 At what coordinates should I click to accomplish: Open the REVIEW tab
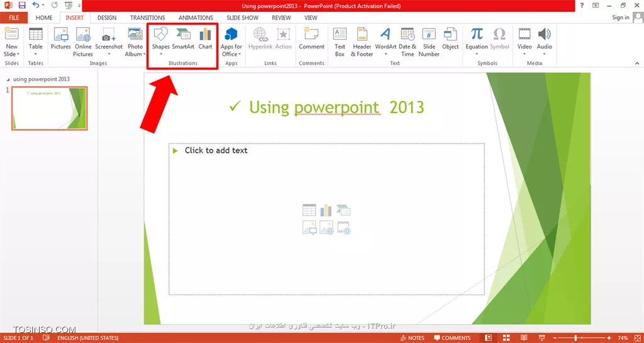[x=281, y=18]
